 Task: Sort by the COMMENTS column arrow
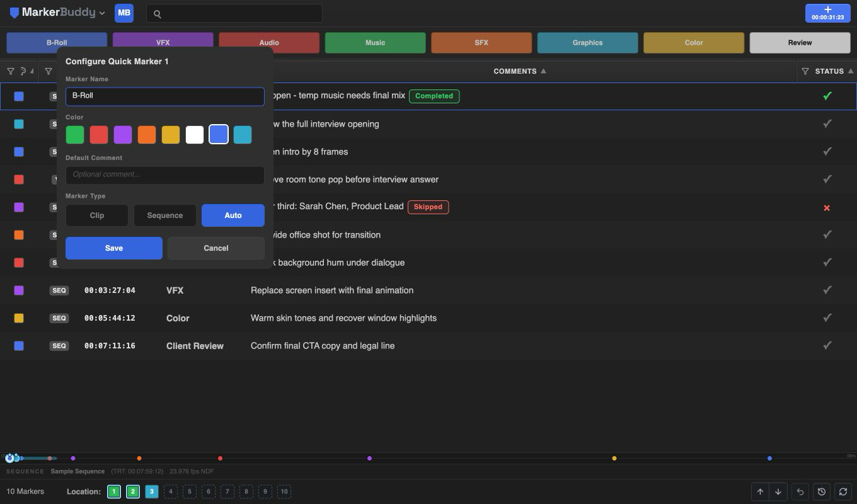543,71
